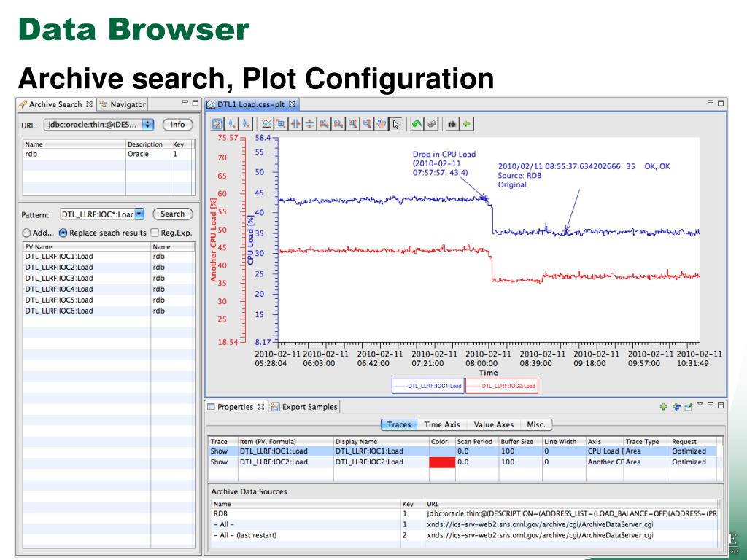Screen dimensions: 747x560
Task: Select the arrow pointer tool
Action: click(396, 124)
